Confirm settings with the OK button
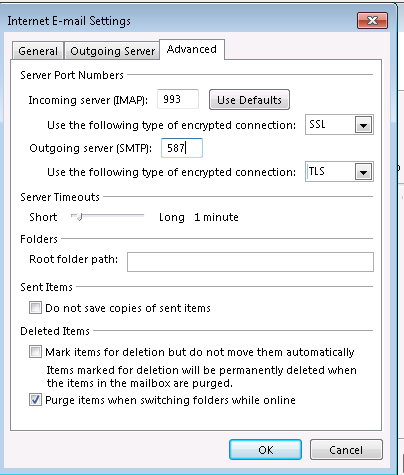404x475 pixels. [265, 450]
